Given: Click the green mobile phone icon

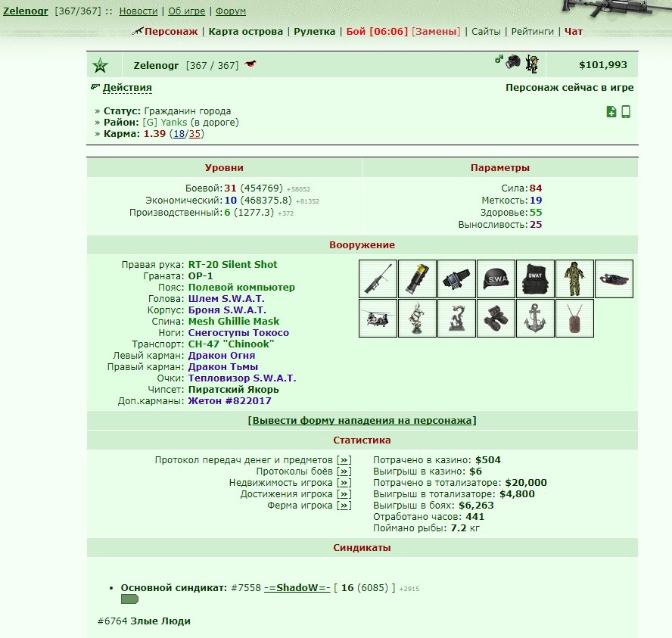Looking at the screenshot, I should pyautogui.click(x=626, y=111).
